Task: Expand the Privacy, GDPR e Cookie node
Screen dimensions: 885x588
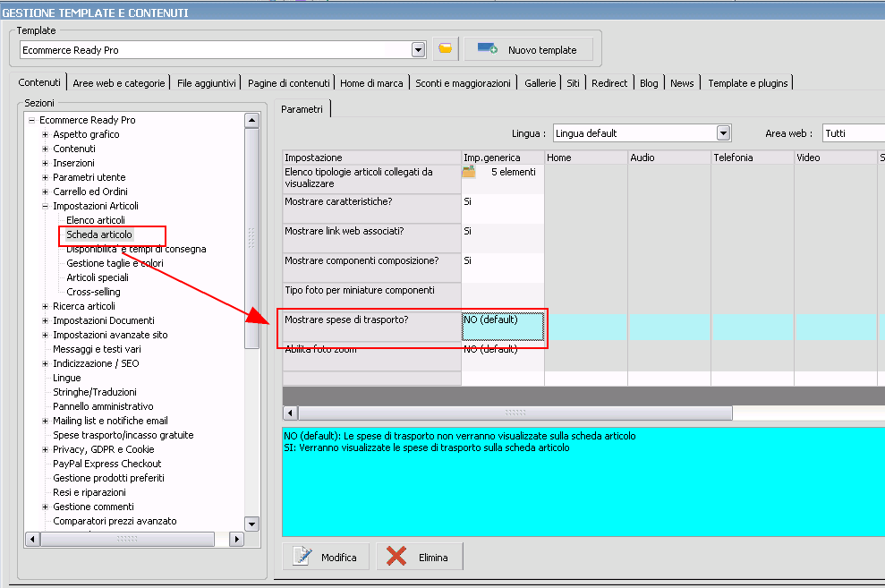Action: (x=45, y=450)
